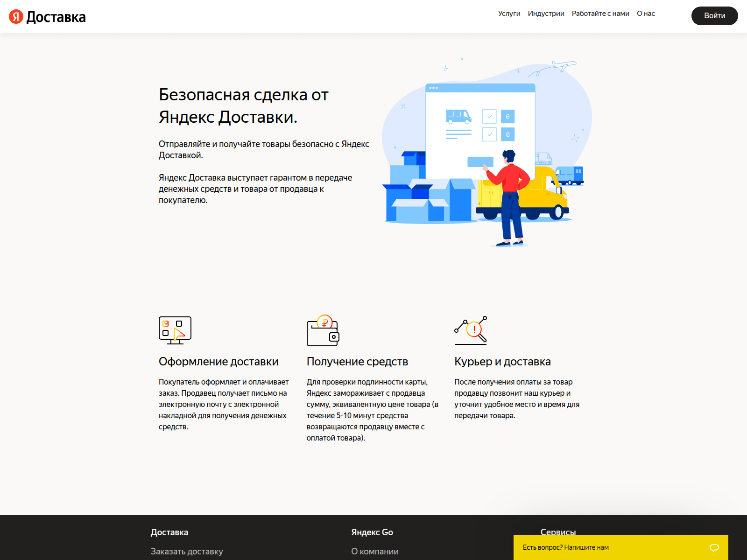747x560 pixels.
Task: Open the О компании footer link
Action: [375, 552]
